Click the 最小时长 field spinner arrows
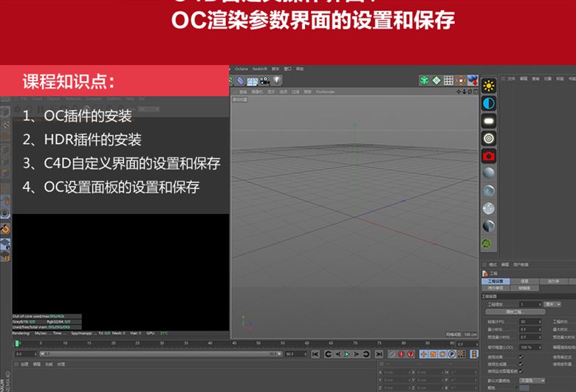576x392 pixels. pos(540,329)
